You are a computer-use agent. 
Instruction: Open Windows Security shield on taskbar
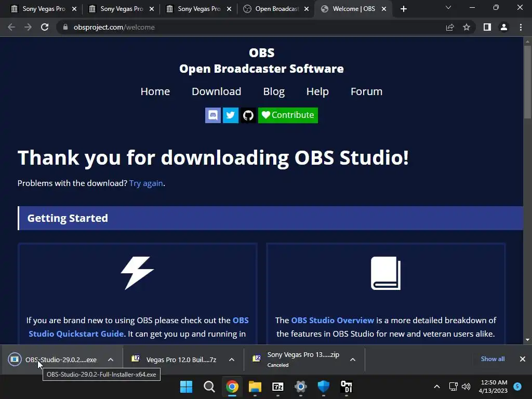(x=323, y=387)
